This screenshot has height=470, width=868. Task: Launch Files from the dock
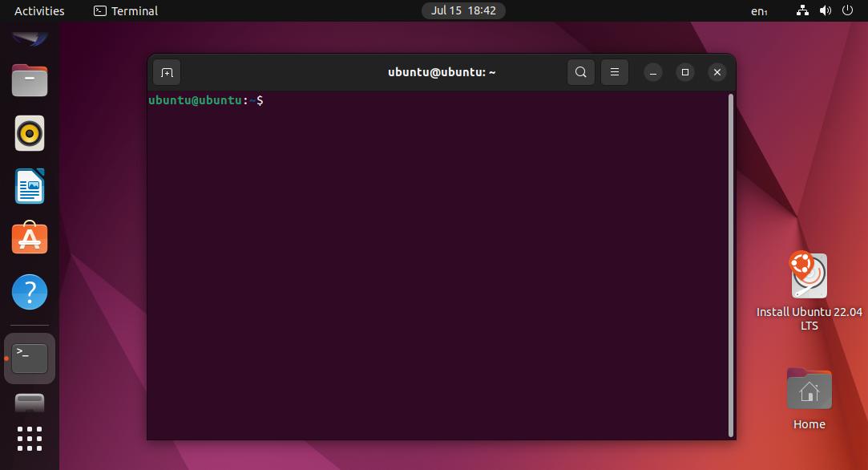coord(30,80)
